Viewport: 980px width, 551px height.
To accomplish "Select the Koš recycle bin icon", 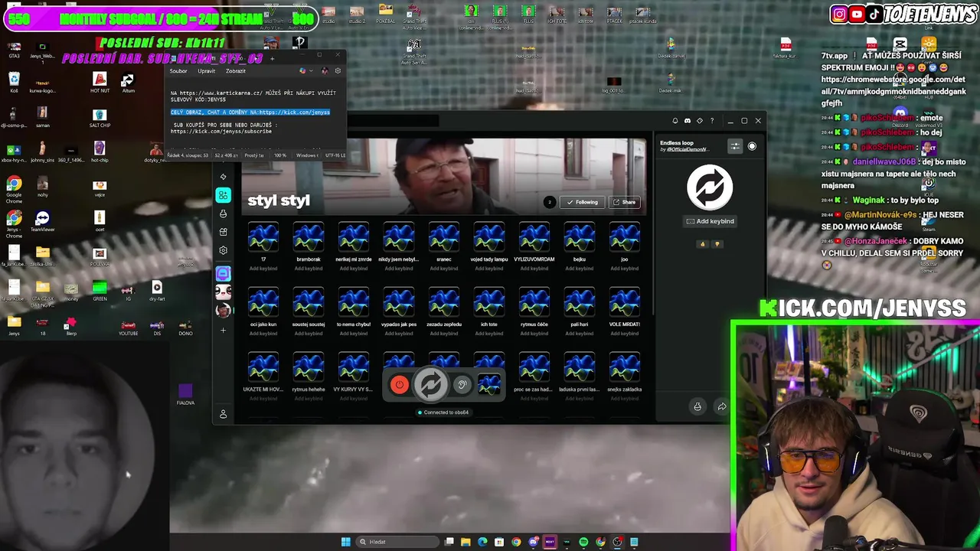I will pos(14,82).
